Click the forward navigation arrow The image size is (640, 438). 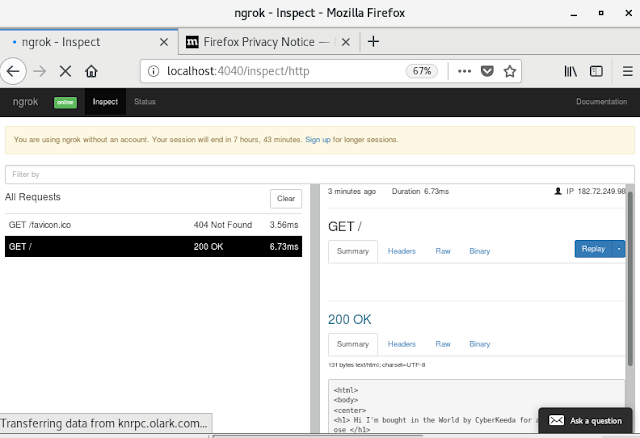[40, 71]
